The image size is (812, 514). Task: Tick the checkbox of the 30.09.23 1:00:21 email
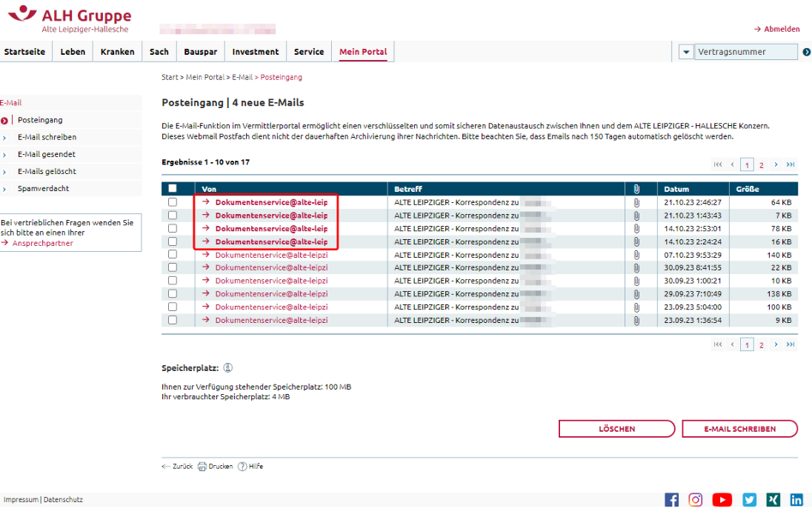[x=172, y=280]
